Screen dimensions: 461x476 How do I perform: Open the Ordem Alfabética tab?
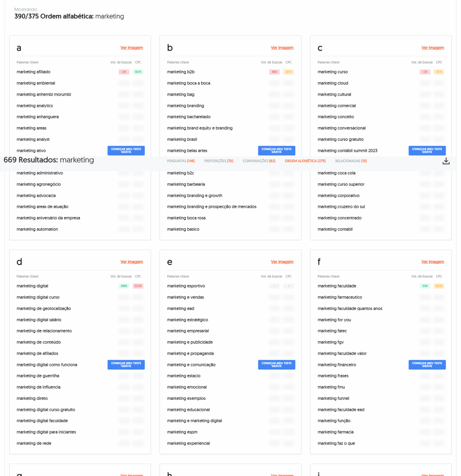pos(305,161)
